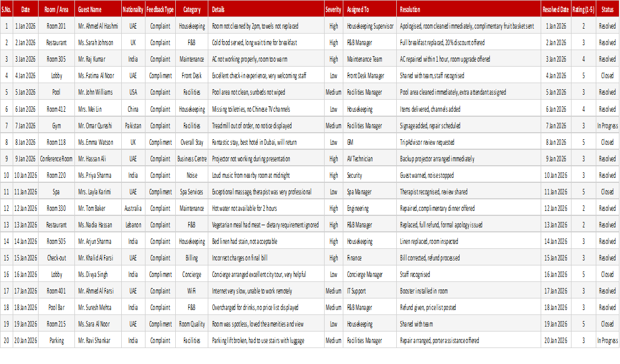Click cell 'Mr. John Williams'
Screen dimensions: 620x364
click(98, 92)
